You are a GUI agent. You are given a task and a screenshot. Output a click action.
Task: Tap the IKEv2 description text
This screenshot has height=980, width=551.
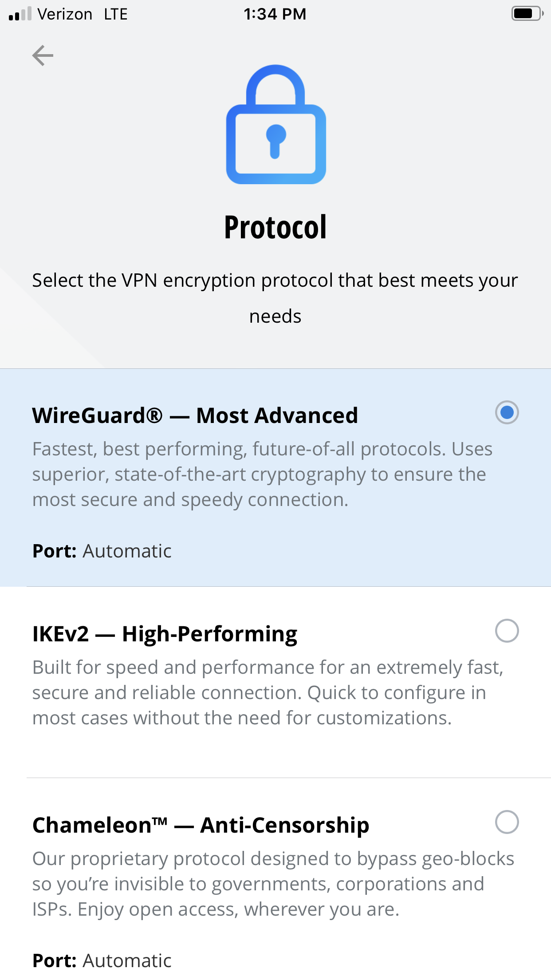(x=268, y=693)
